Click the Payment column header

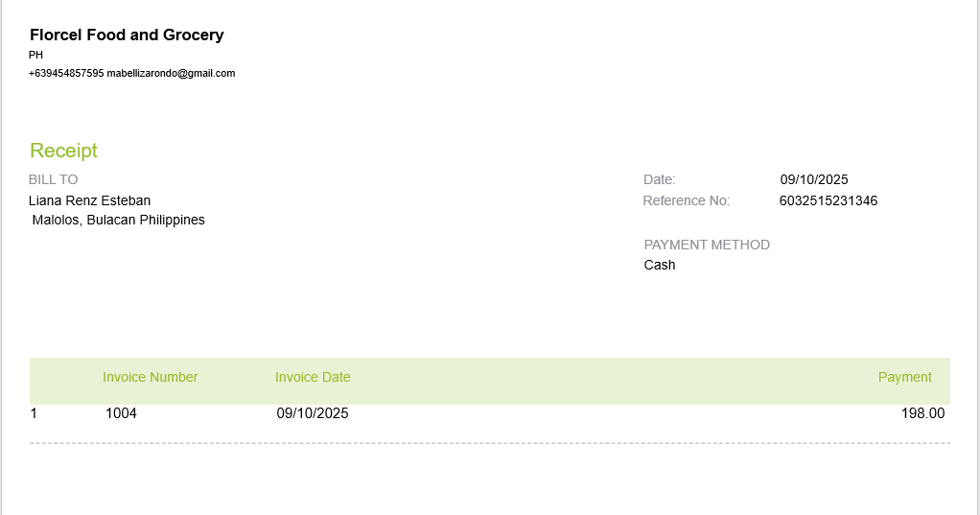pos(905,377)
